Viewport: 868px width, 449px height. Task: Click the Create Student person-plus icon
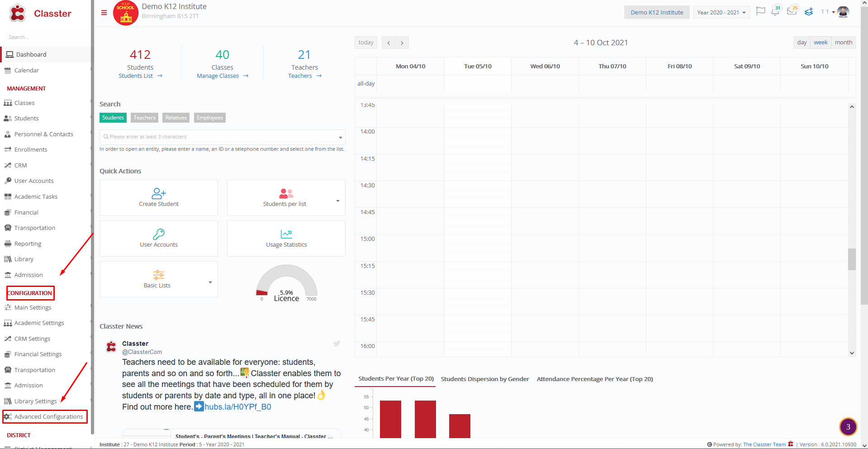[x=159, y=194]
